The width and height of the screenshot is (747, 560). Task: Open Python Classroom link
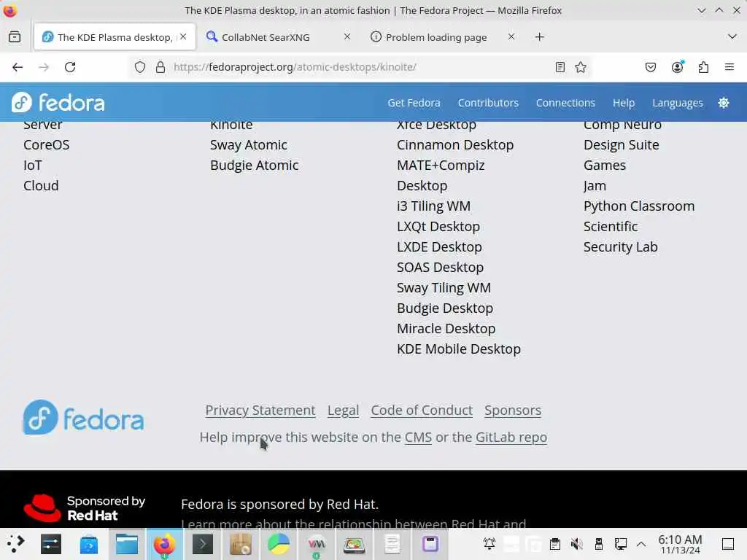tap(639, 206)
